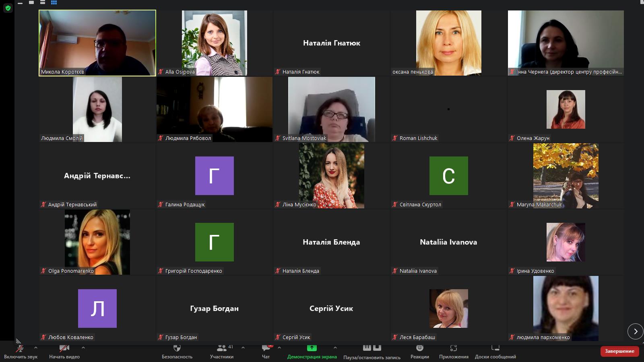644x362 pixels.
Task: Select Микола Коротєєв's active speaker video tile
Action: point(97,43)
